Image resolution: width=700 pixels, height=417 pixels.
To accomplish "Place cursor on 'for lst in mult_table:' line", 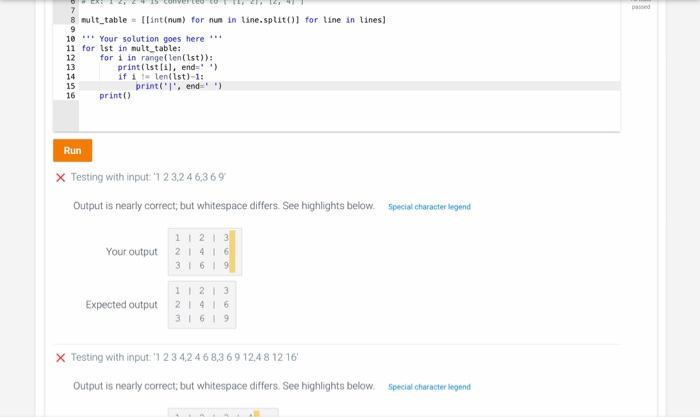I will (131, 48).
